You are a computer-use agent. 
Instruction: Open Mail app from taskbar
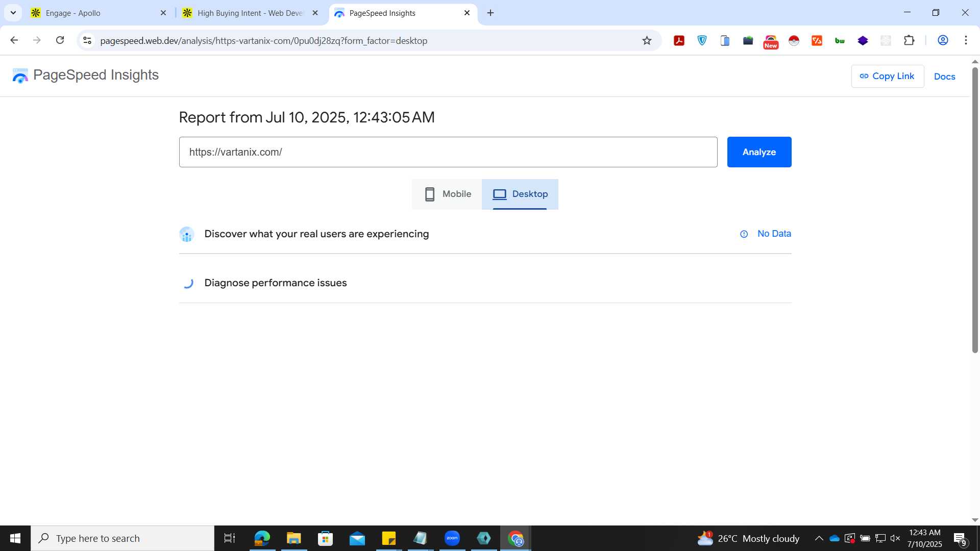(357, 538)
